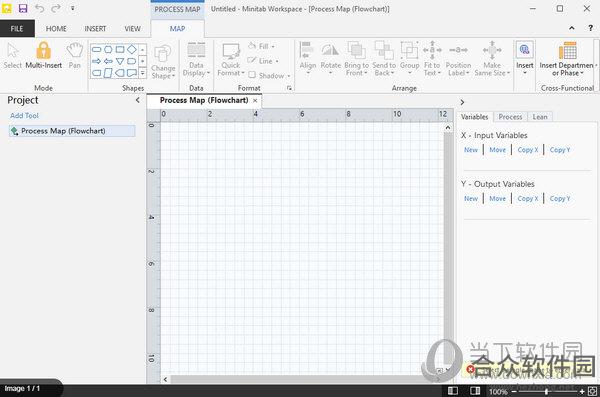Open the Quick Access Toolbar customize arrow
This screenshot has height=397, width=600.
[72, 8]
